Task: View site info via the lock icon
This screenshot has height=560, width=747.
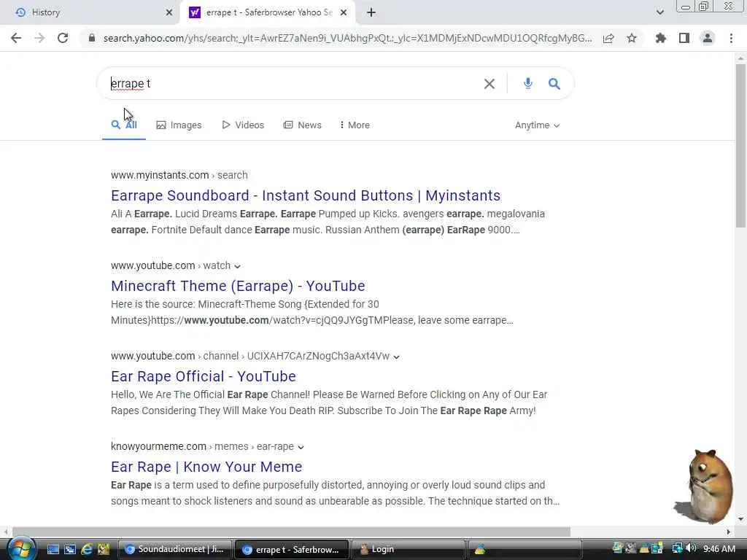Action: pos(92,38)
